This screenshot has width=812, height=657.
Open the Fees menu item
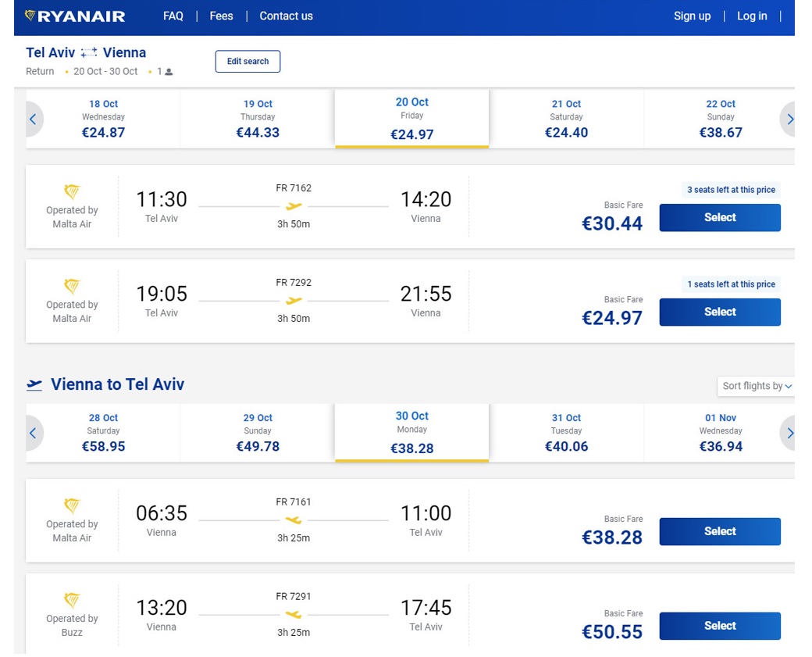221,16
